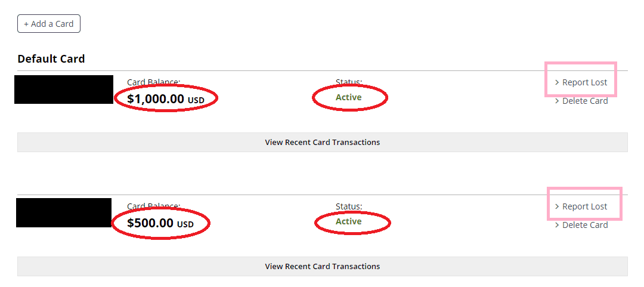
Task: Click the Default Card heading
Action: coord(51,58)
